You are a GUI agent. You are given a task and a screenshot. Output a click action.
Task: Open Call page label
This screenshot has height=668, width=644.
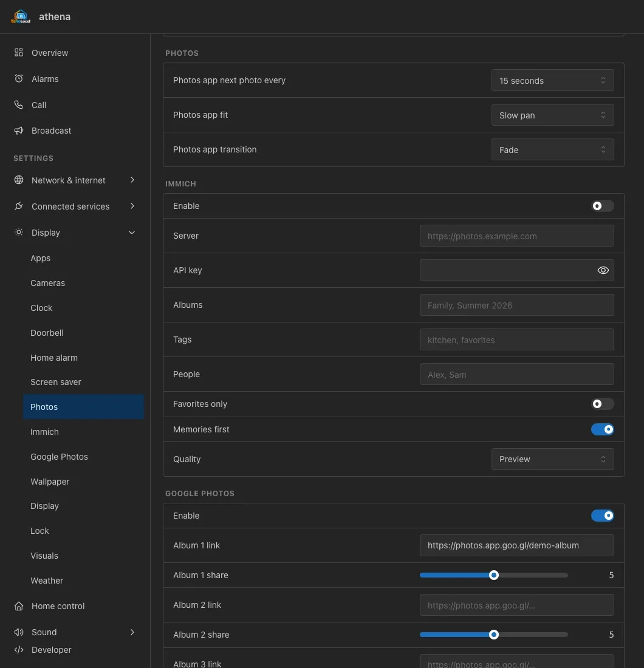tap(39, 105)
